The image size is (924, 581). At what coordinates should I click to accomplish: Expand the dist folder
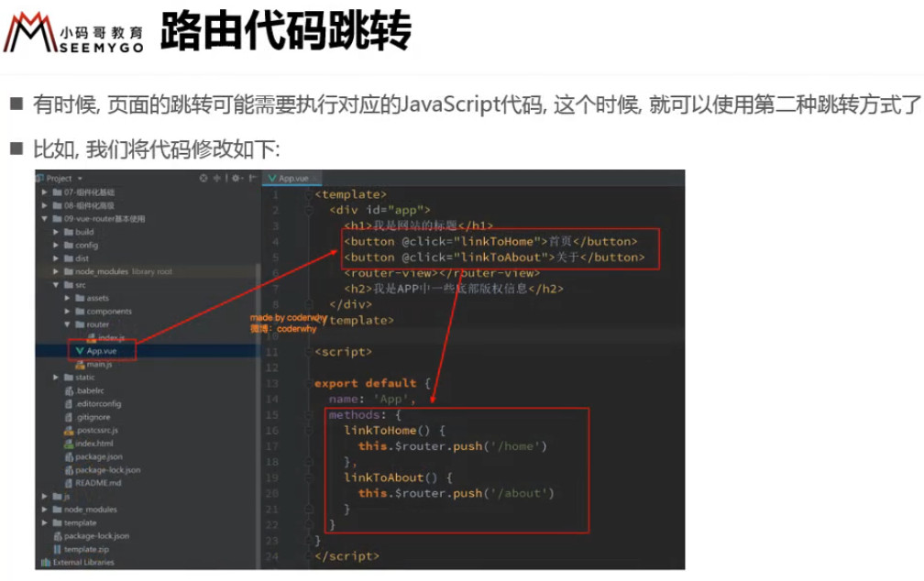point(56,258)
